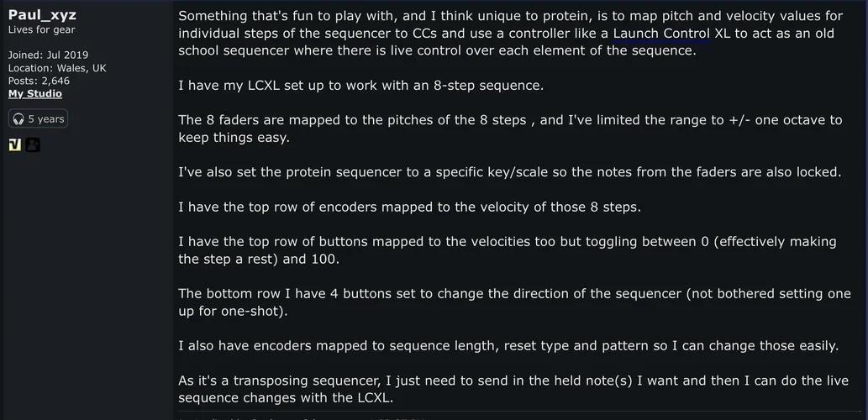
Task: Click the add-contact person icon
Action: pos(32,144)
